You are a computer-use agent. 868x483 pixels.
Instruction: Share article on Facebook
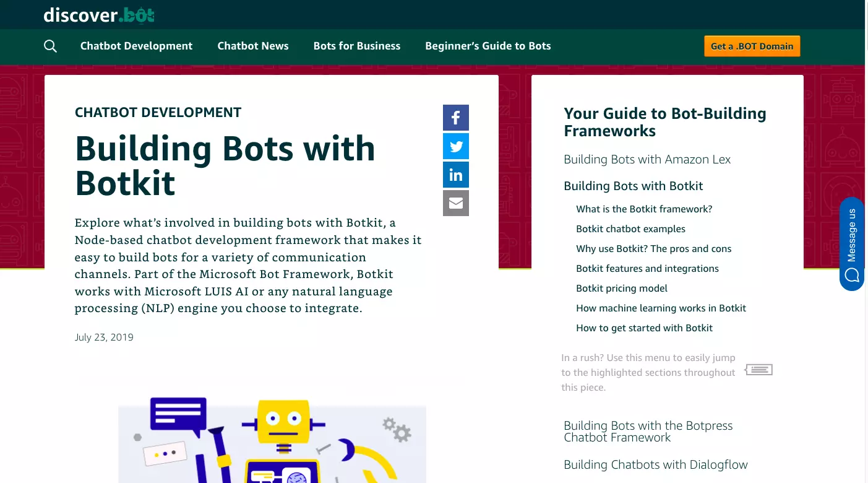point(456,118)
